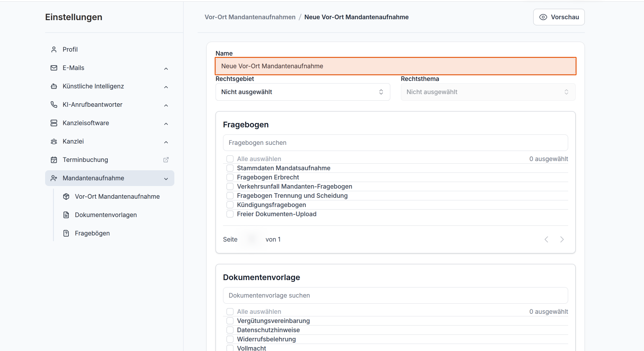Screen dimensions: 644x351
Task: Click the Dokumentenvorlagen document icon
Action: [x=66, y=215]
